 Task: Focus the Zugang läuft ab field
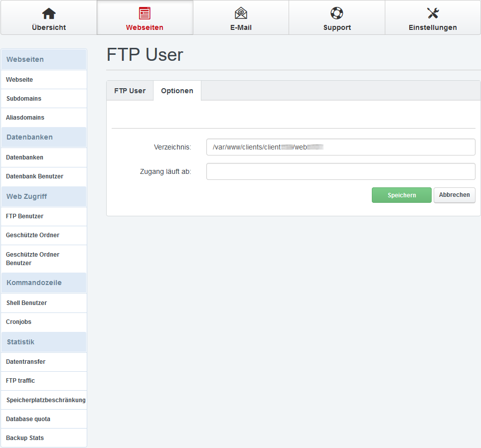tap(340, 171)
